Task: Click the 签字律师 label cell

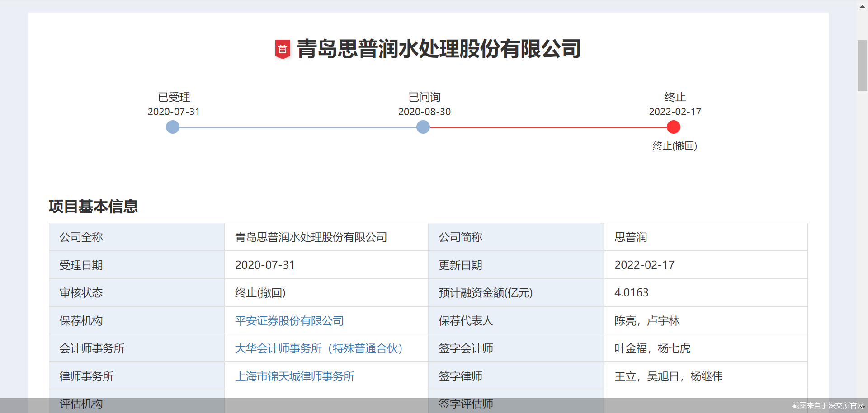Action: point(516,376)
